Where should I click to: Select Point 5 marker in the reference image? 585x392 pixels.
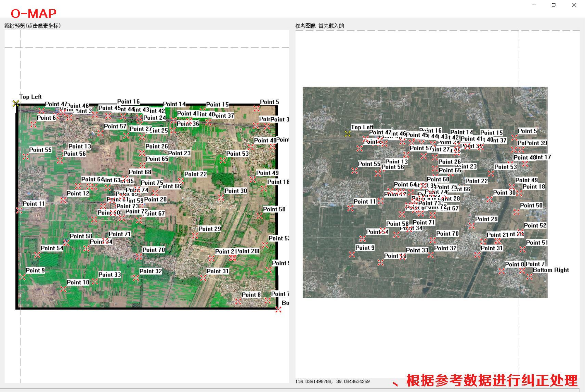[x=515, y=138]
